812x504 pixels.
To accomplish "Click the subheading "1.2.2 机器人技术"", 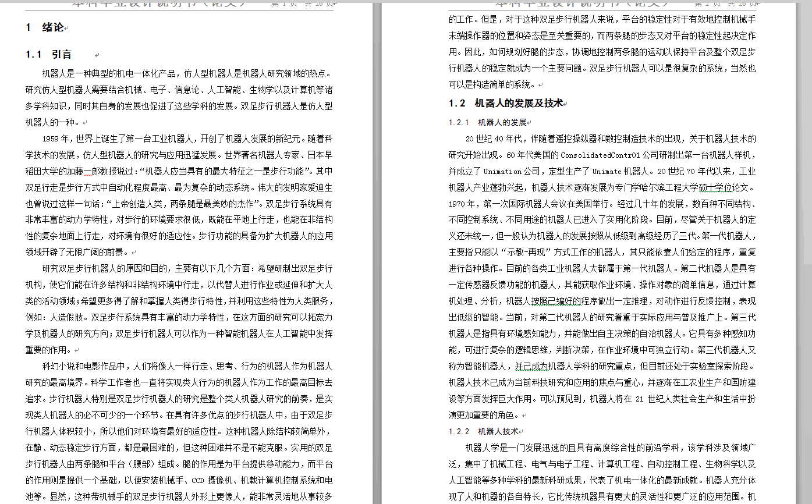I will pos(484,432).
